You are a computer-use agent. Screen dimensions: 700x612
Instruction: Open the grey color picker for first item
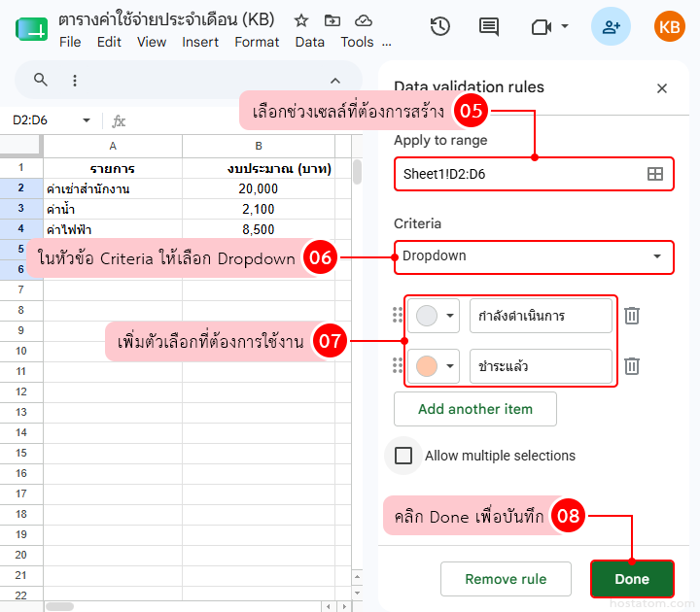pos(434,316)
